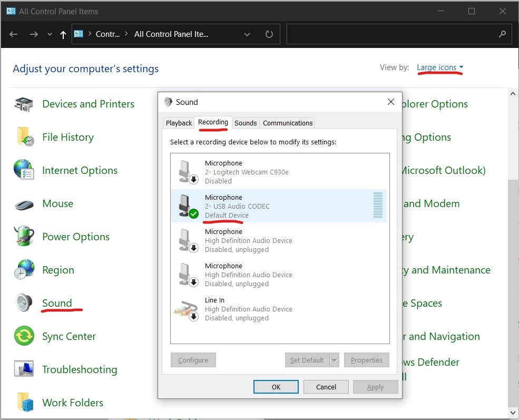Open the Set Default dropdown arrow
This screenshot has height=420, width=519.
click(x=334, y=360)
